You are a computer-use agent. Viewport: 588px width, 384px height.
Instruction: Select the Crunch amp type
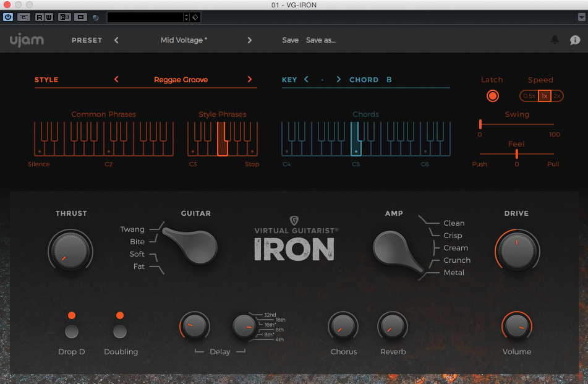(x=457, y=260)
